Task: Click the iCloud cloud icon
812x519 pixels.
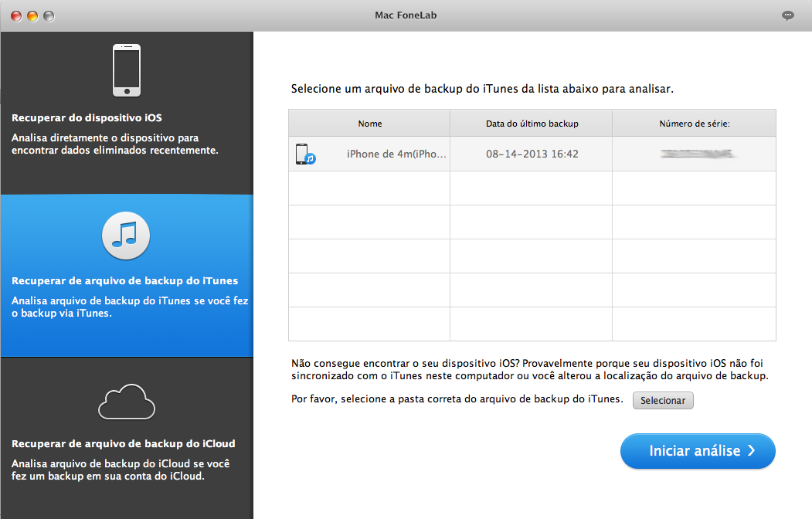Action: click(x=127, y=402)
